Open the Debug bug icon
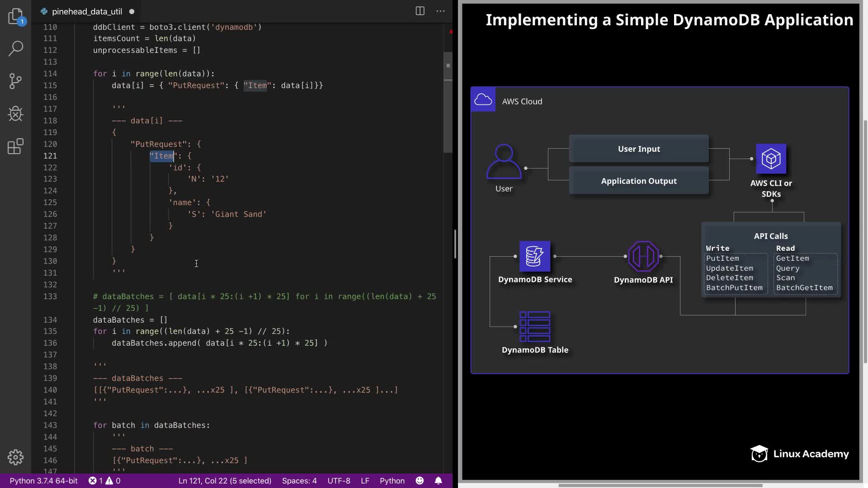The width and height of the screenshot is (868, 488). tap(16, 114)
